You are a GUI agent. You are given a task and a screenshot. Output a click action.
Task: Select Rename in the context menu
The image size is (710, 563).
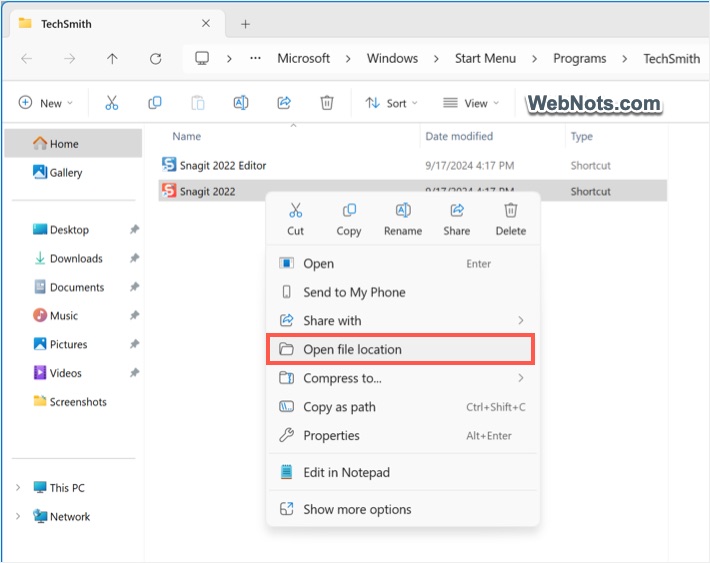[403, 219]
